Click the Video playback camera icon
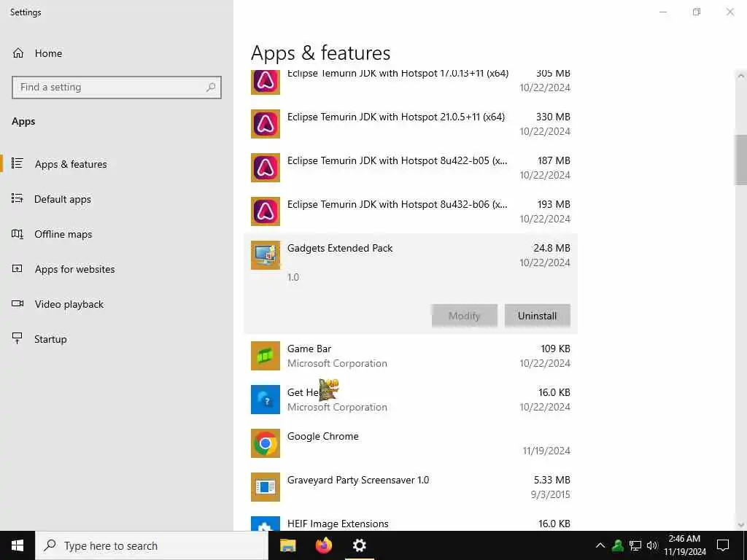 (x=18, y=303)
